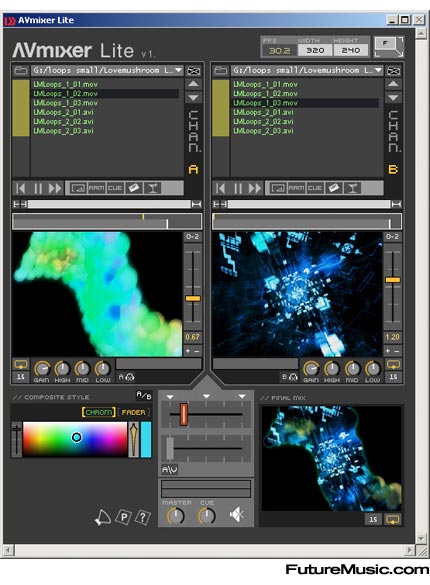Click the shuffle icon on channel B

(x=393, y=70)
